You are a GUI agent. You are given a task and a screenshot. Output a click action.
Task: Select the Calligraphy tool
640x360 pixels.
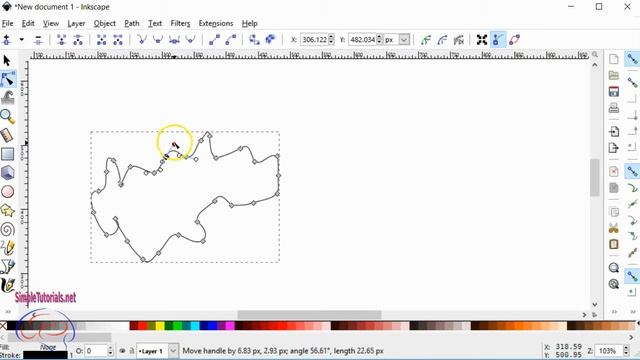(x=7, y=285)
